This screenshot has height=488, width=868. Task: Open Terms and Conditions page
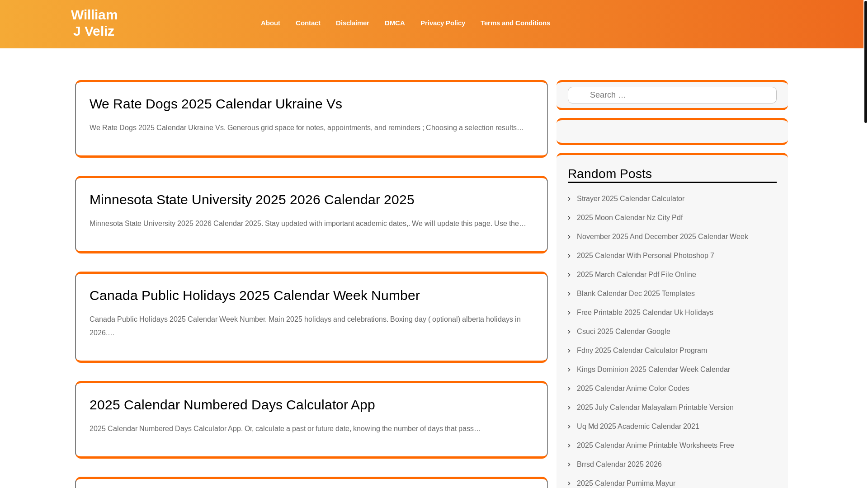tap(515, 23)
